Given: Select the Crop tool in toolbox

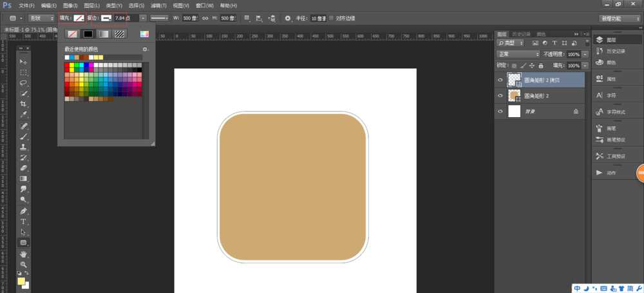Looking at the screenshot, I should [x=23, y=104].
